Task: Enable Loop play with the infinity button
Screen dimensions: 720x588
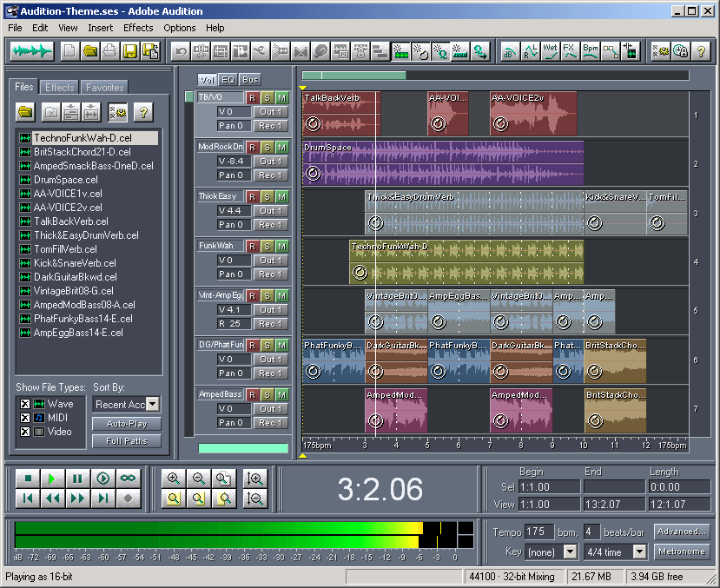Action: pos(128,479)
